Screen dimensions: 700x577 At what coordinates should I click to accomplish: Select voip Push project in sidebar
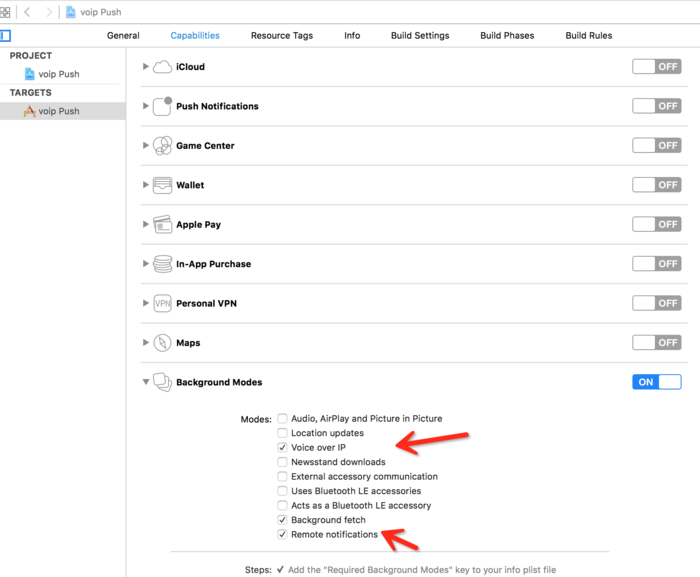click(60, 74)
